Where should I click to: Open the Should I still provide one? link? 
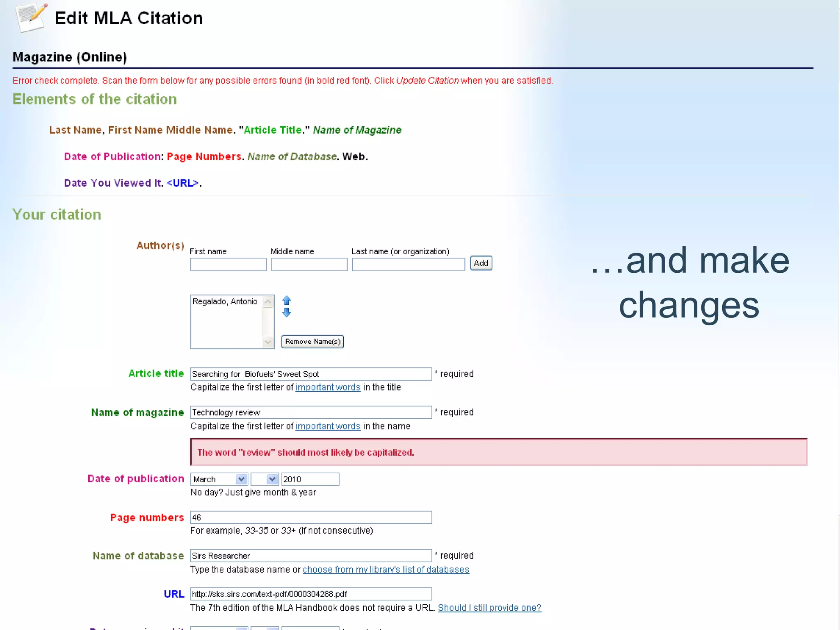point(490,608)
